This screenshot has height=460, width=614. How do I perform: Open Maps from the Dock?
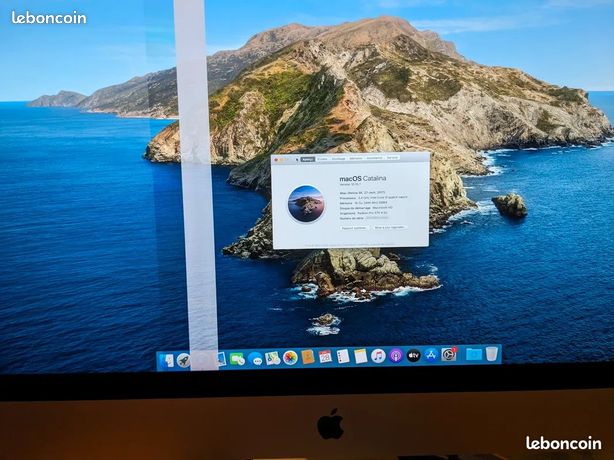click(273, 358)
